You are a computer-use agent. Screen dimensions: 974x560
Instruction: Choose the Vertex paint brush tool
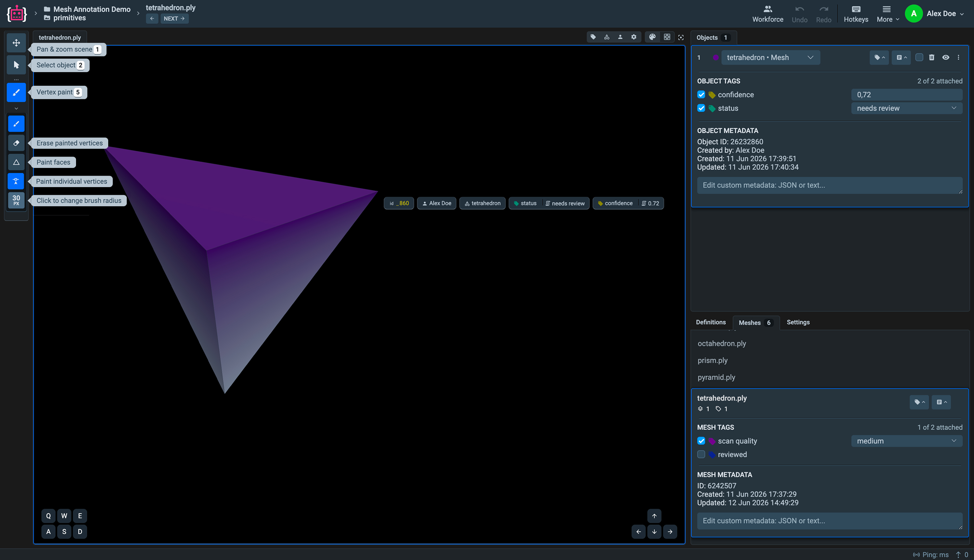point(16,92)
